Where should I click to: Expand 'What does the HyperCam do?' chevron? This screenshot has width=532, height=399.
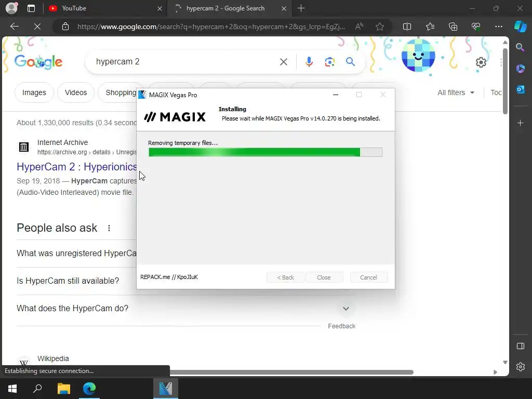pyautogui.click(x=345, y=309)
